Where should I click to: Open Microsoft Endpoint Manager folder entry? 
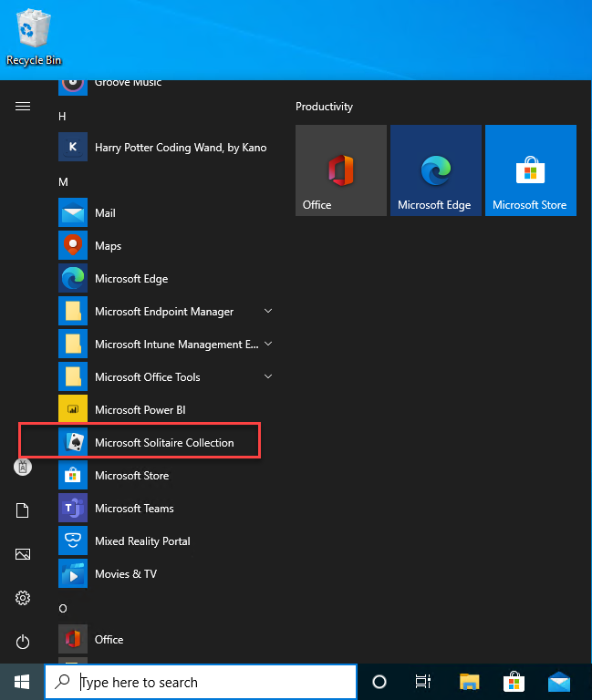click(166, 311)
